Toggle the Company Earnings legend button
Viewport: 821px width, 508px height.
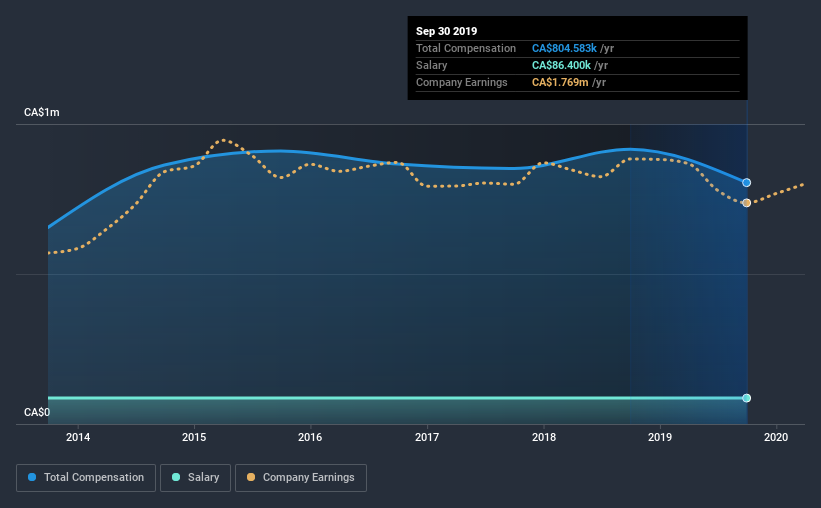click(x=301, y=478)
